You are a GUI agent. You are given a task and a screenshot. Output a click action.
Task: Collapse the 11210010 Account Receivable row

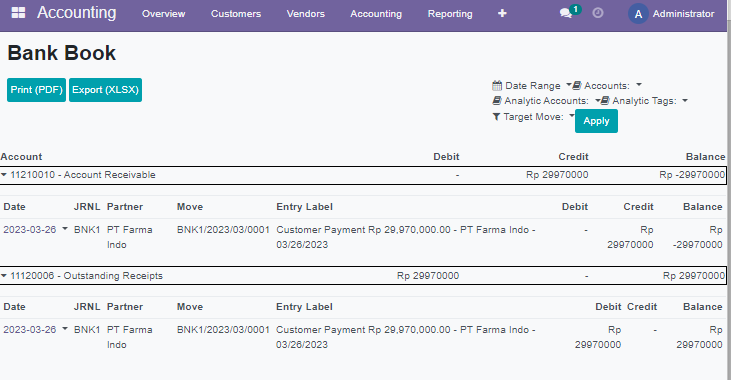[4, 175]
